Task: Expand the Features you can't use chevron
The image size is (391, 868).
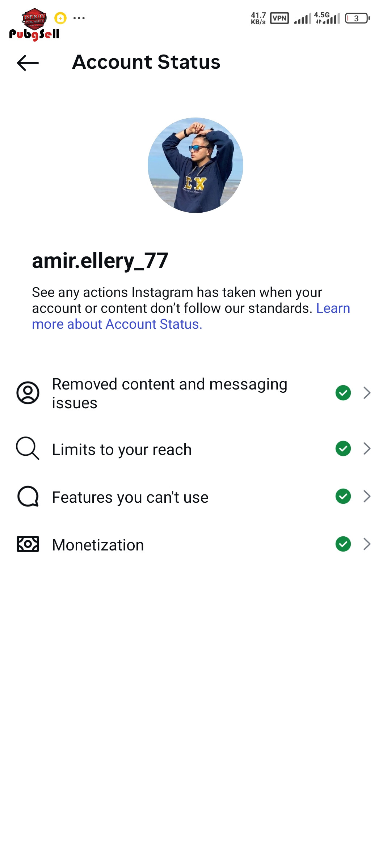Action: [x=367, y=496]
